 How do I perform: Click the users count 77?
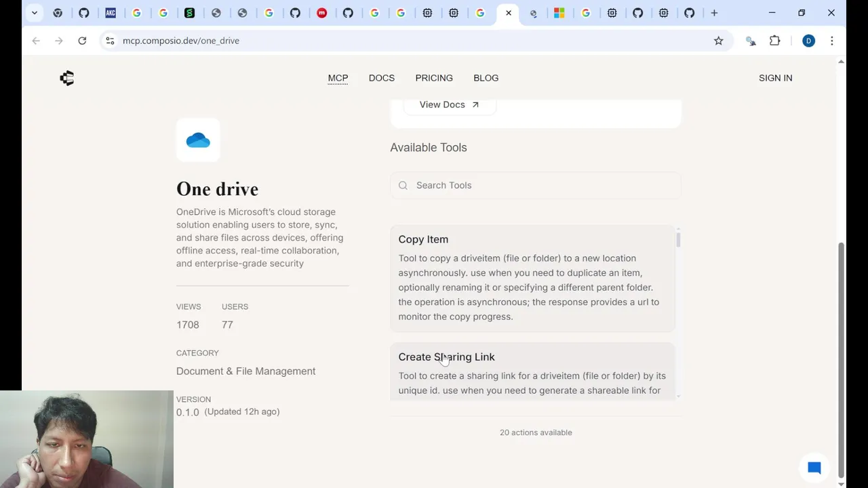227,325
